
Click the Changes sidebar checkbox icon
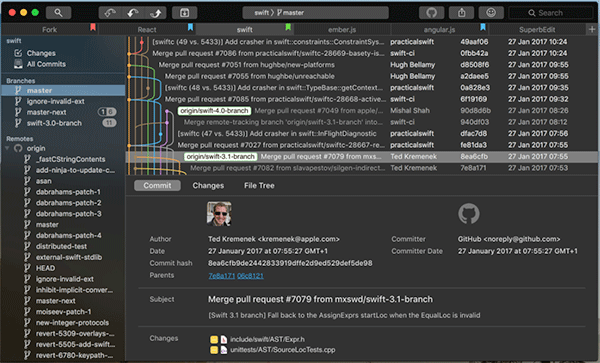18,53
